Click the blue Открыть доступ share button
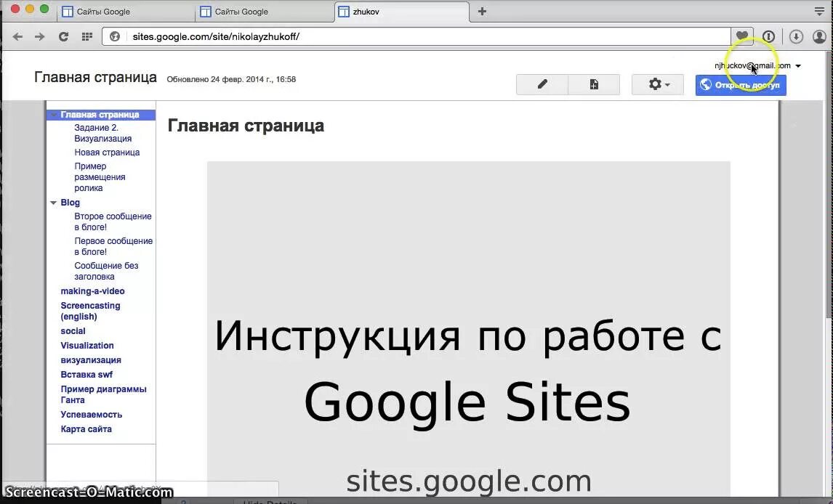 (x=741, y=85)
